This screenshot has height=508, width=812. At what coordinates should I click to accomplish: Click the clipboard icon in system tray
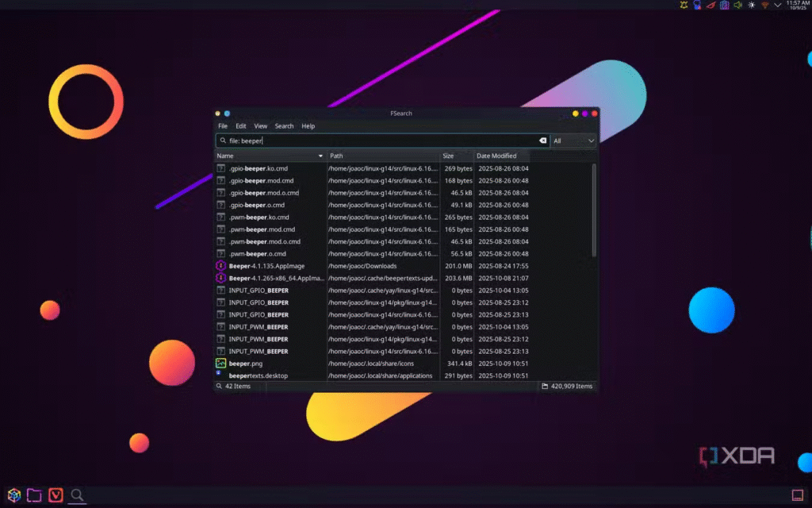(724, 5)
